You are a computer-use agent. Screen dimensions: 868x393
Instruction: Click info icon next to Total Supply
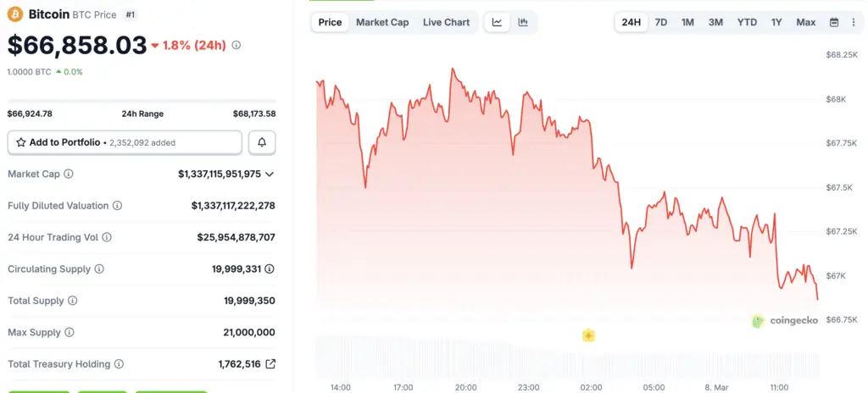click(72, 301)
